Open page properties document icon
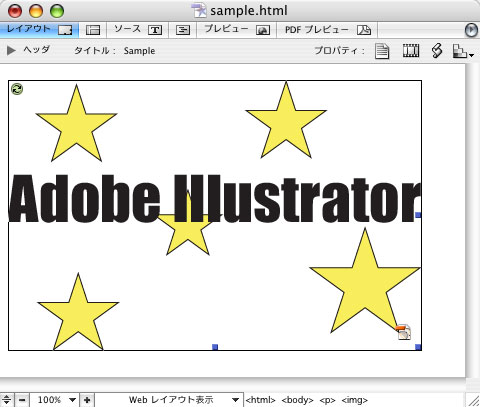 (x=382, y=51)
